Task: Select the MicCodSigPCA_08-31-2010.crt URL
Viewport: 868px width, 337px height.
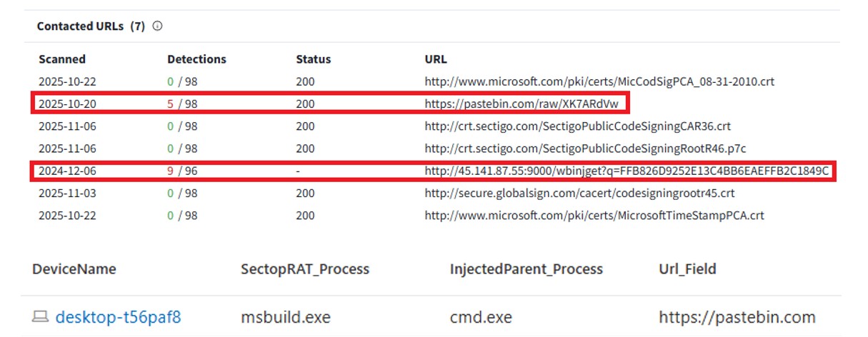Action: coord(599,82)
